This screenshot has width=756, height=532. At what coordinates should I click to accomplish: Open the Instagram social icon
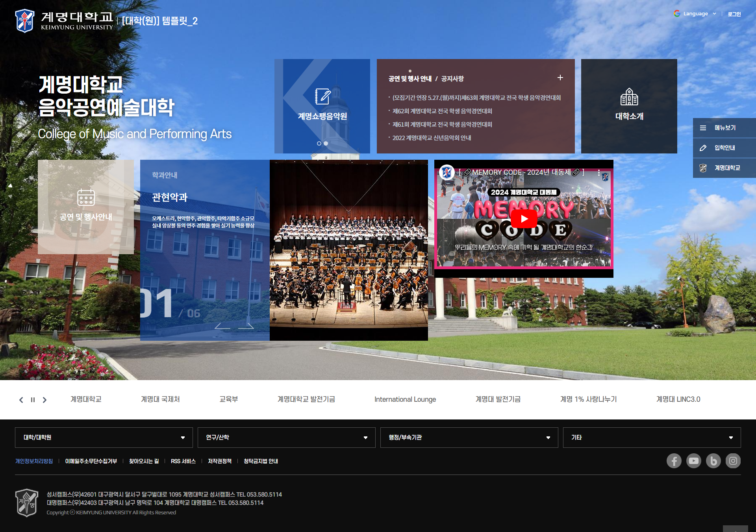coord(733,461)
